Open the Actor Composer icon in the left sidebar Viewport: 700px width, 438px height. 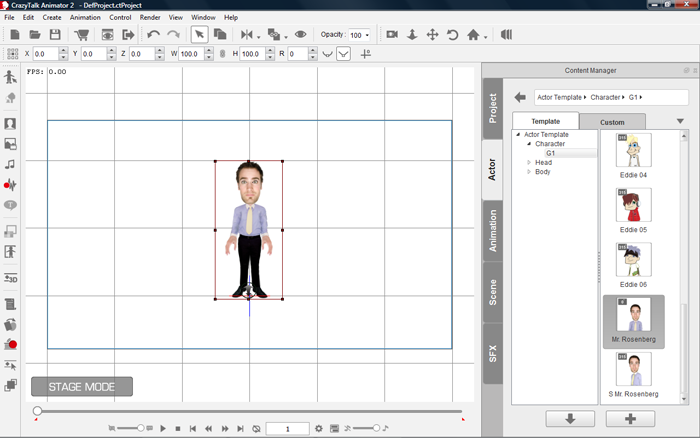(10, 77)
